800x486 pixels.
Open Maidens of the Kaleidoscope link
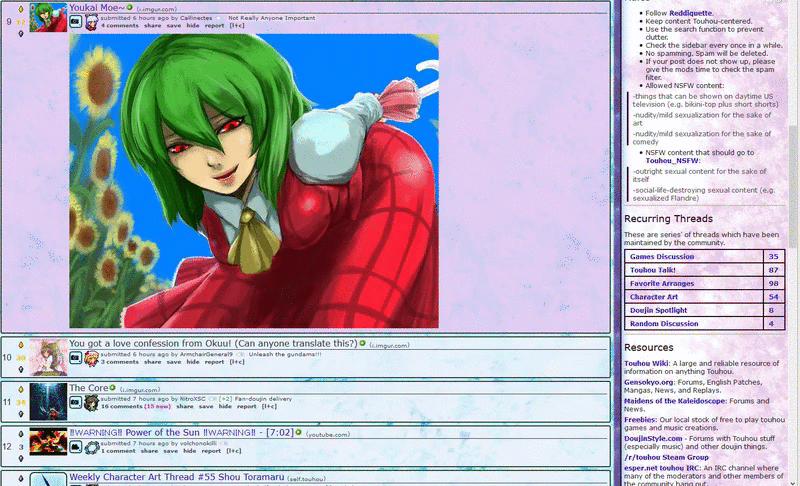click(x=674, y=401)
